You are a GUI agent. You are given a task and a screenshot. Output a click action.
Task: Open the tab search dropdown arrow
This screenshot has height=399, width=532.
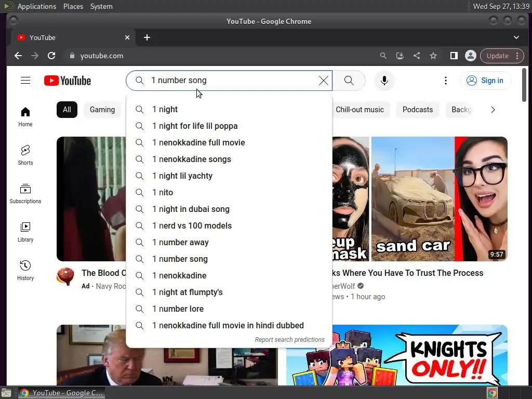516,37
